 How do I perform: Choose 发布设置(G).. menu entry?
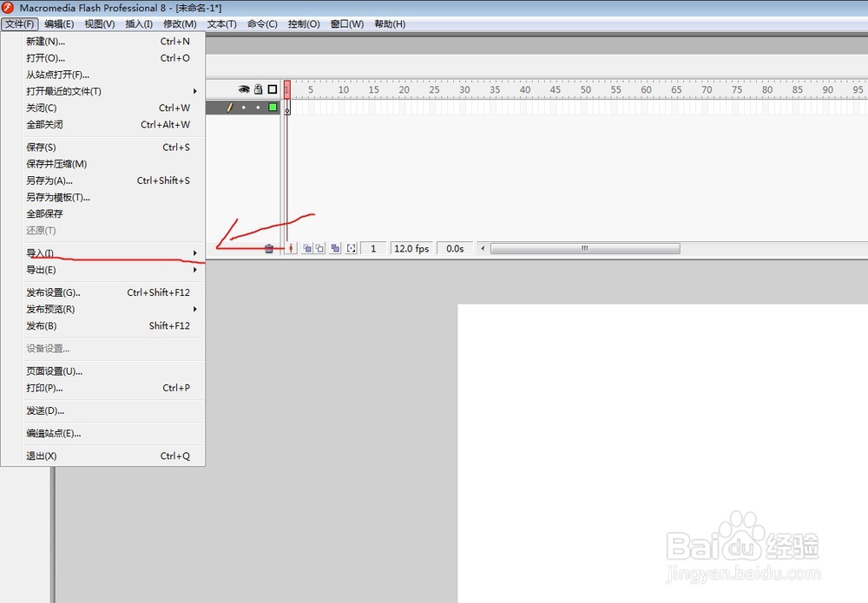103,292
